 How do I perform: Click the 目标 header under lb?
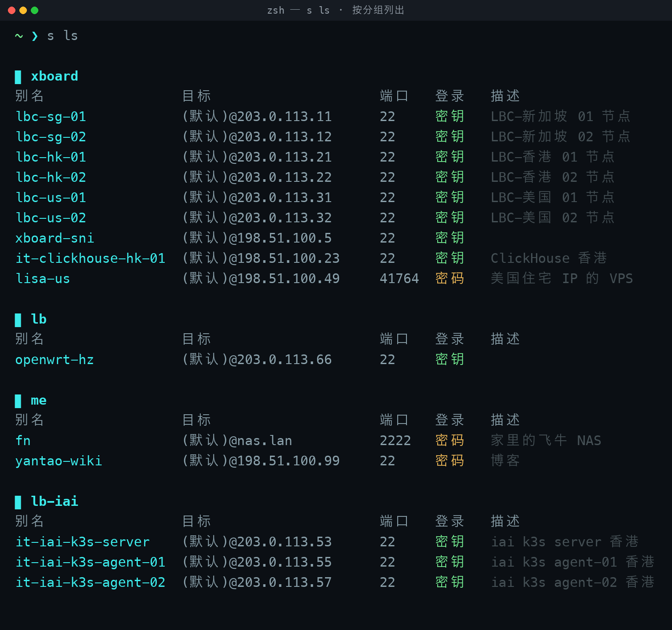click(196, 339)
